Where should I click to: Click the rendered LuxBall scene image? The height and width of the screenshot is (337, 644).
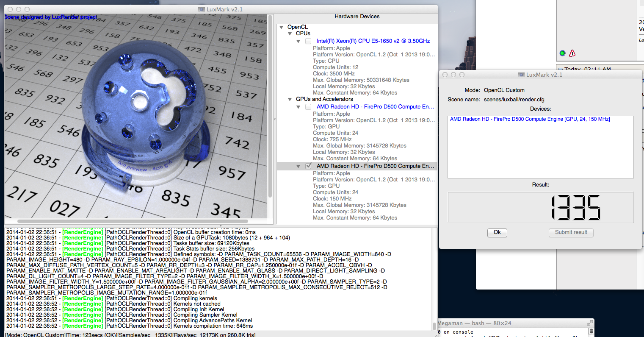[135, 116]
